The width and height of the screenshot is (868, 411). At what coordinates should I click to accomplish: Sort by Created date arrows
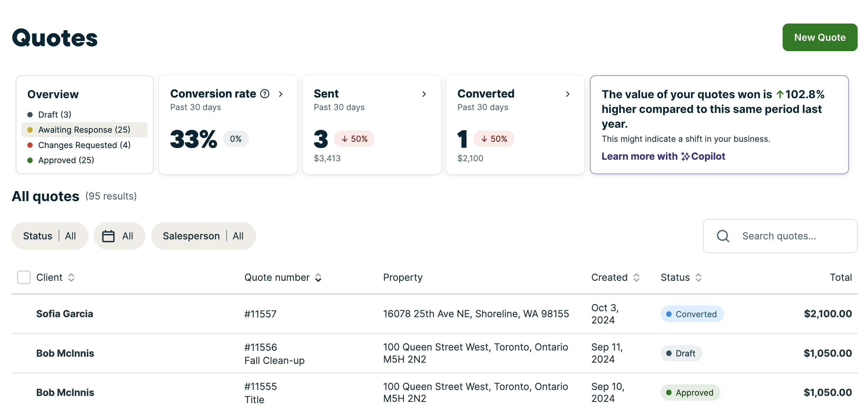pos(636,277)
